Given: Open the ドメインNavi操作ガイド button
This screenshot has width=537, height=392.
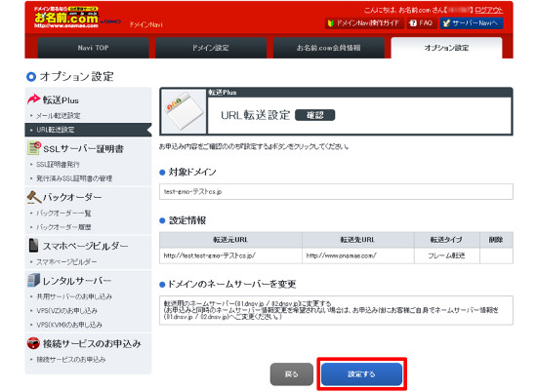Looking at the screenshot, I should (364, 23).
